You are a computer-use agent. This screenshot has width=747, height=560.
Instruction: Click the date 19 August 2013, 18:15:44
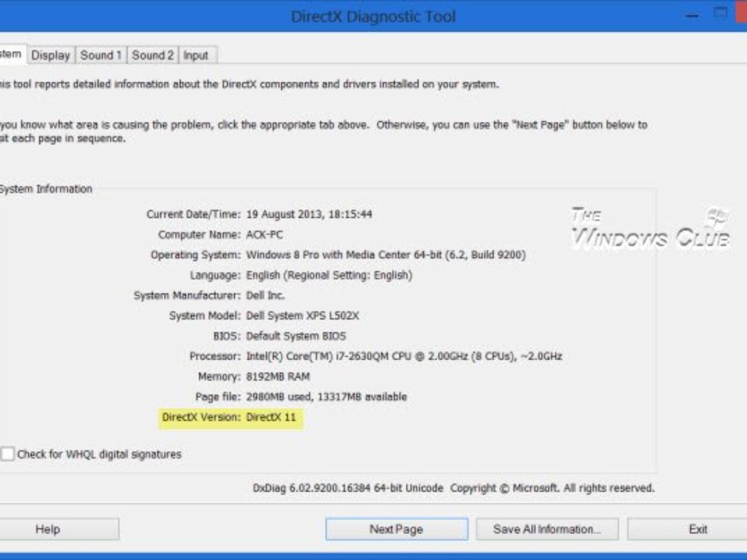click(x=309, y=214)
